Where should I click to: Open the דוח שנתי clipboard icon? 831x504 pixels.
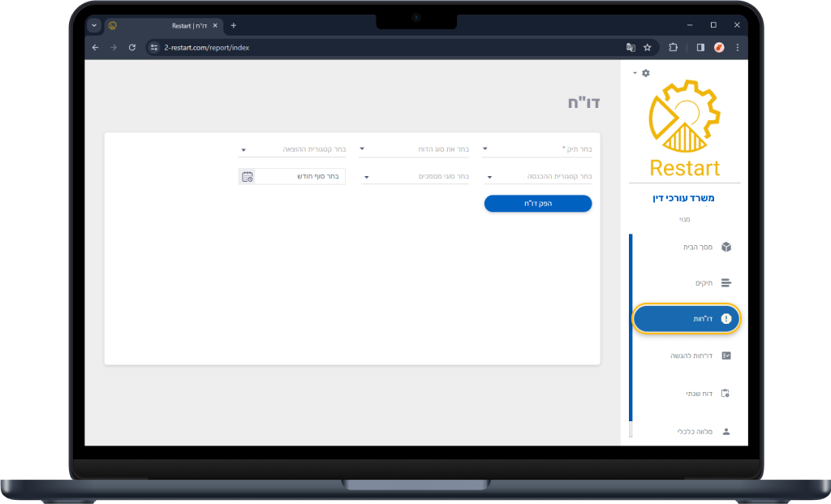726,394
